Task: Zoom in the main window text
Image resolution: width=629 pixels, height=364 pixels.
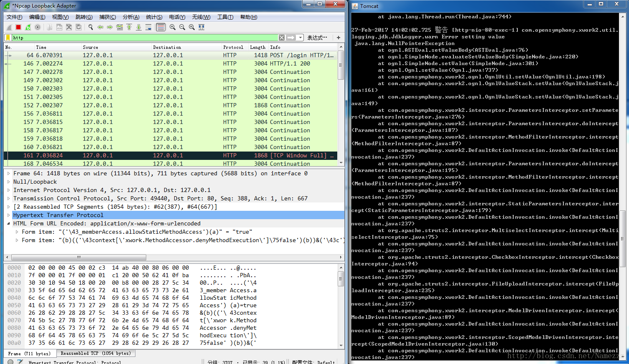Action: click(x=173, y=27)
